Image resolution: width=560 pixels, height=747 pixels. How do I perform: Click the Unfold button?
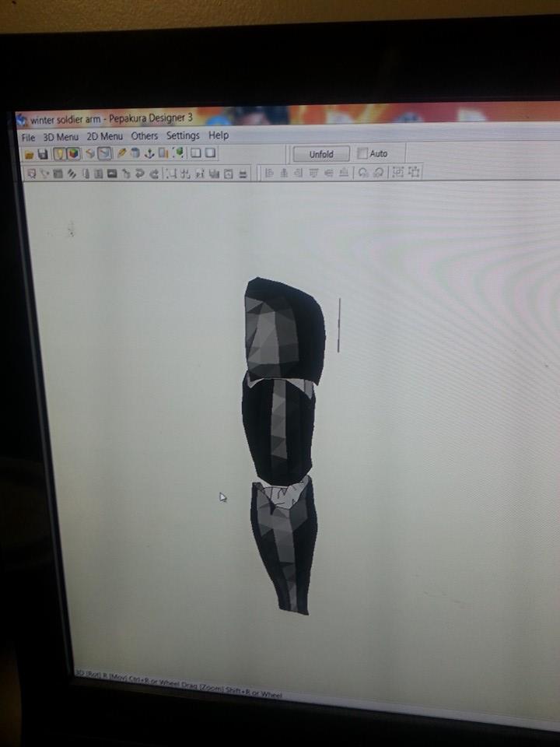pyautogui.click(x=321, y=154)
